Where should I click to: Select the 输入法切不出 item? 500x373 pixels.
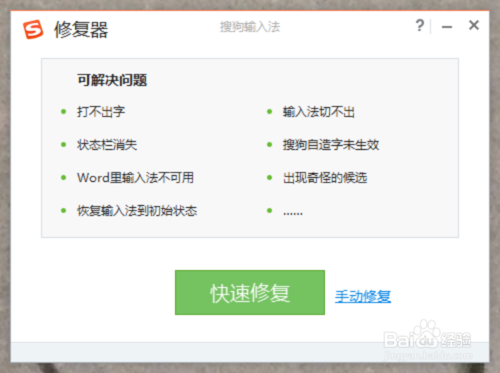click(319, 112)
